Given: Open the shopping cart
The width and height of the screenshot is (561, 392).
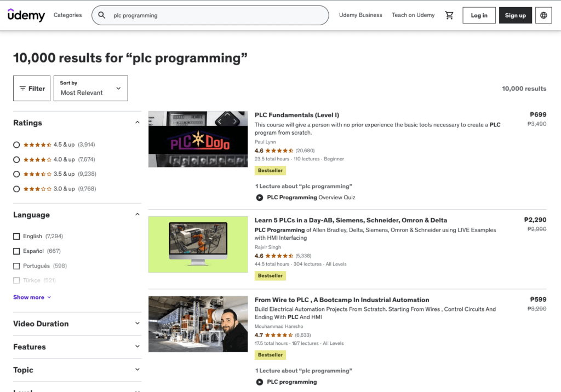Looking at the screenshot, I should pyautogui.click(x=449, y=15).
